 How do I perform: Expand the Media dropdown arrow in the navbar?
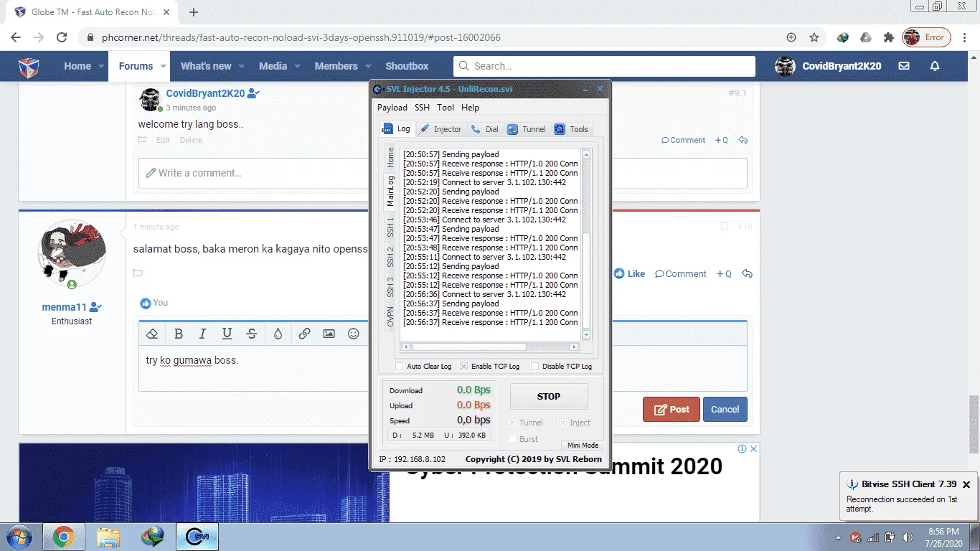297,66
